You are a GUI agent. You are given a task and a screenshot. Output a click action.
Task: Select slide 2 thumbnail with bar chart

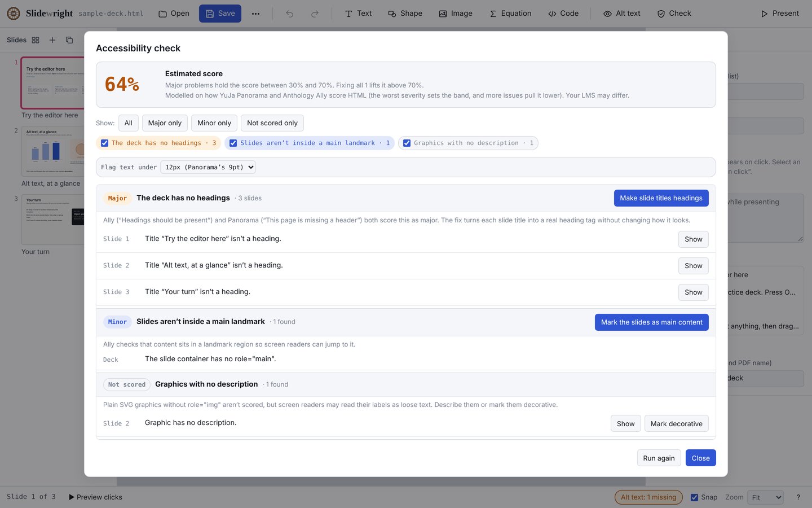[52, 151]
